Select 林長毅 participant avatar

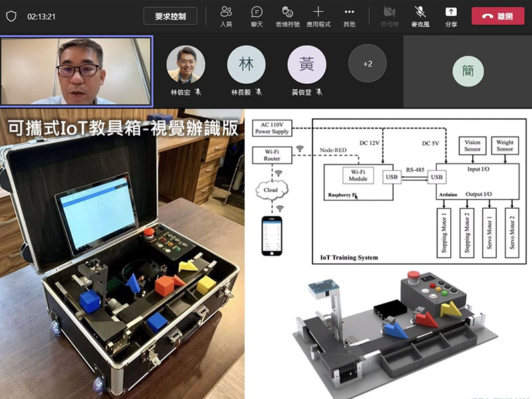pos(246,65)
